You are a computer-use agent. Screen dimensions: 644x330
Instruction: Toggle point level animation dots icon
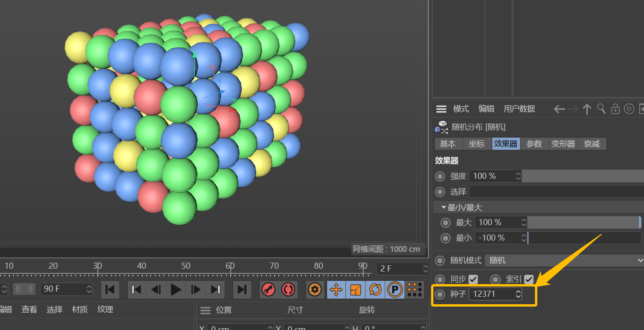[415, 290]
